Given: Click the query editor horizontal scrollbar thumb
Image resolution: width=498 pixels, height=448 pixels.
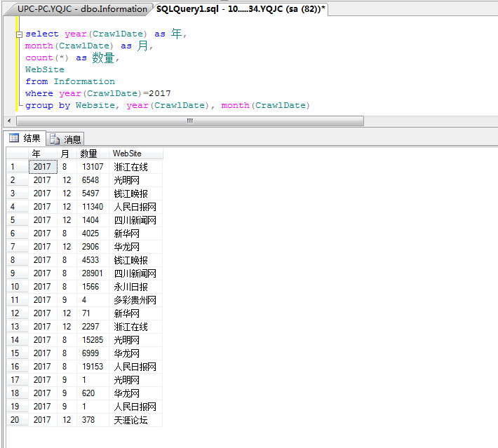Looking at the screenshot, I should coord(190,121).
